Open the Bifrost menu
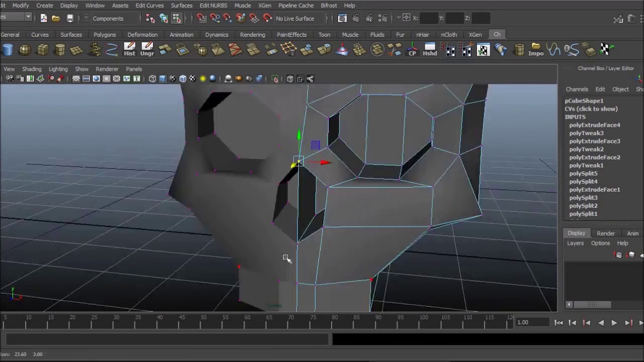 pyautogui.click(x=329, y=6)
